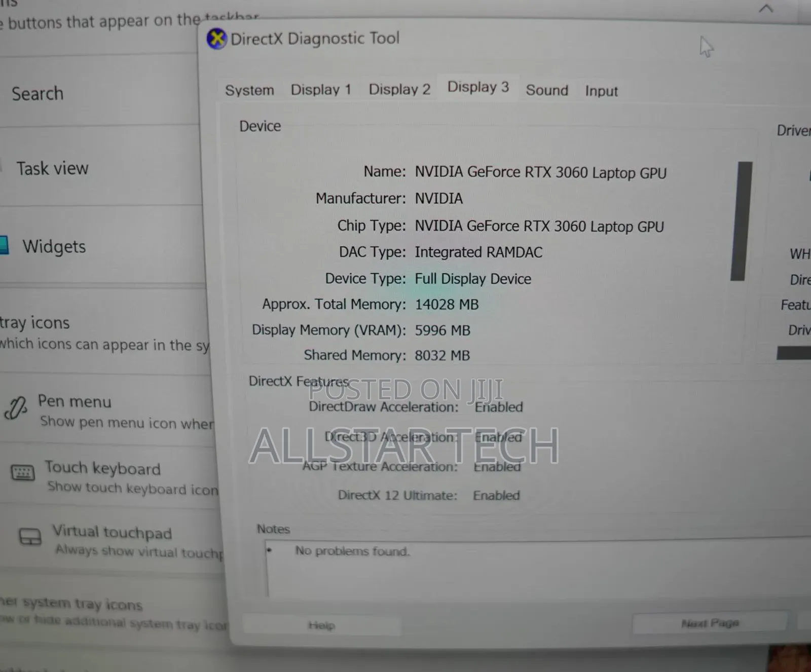This screenshot has height=672, width=811.
Task: Switch to the Display 1 tab
Action: pos(321,90)
